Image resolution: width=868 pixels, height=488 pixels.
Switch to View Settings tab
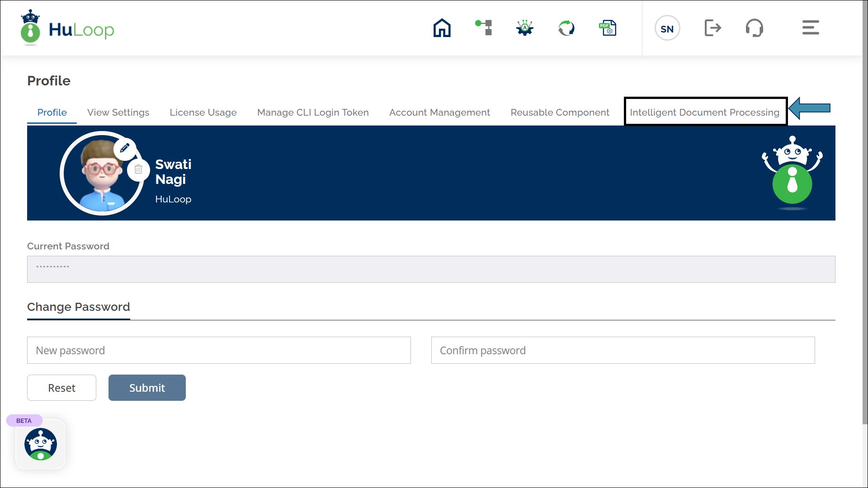click(118, 113)
